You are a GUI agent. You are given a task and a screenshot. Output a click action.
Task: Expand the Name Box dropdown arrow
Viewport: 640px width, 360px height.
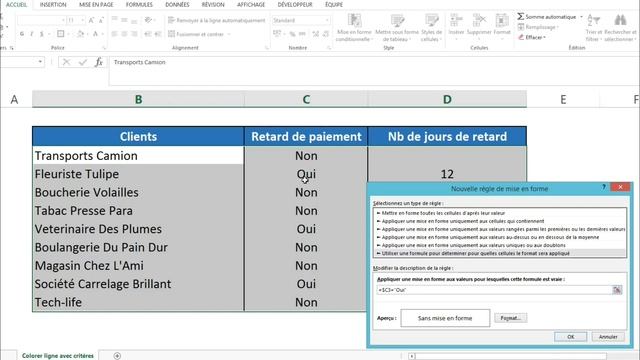pyautogui.click(x=40, y=62)
